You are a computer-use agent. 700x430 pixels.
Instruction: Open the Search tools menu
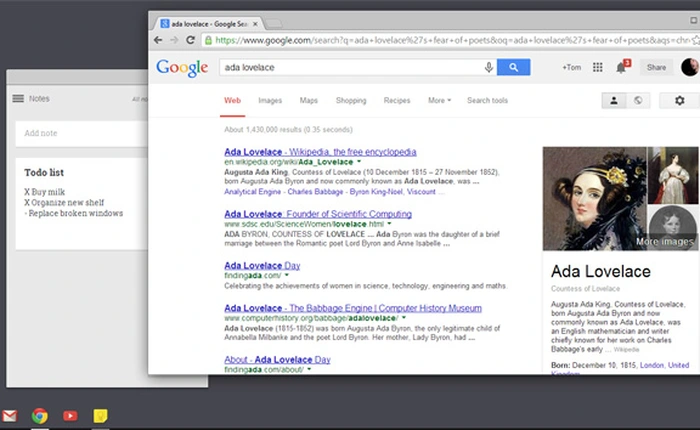coord(487,100)
